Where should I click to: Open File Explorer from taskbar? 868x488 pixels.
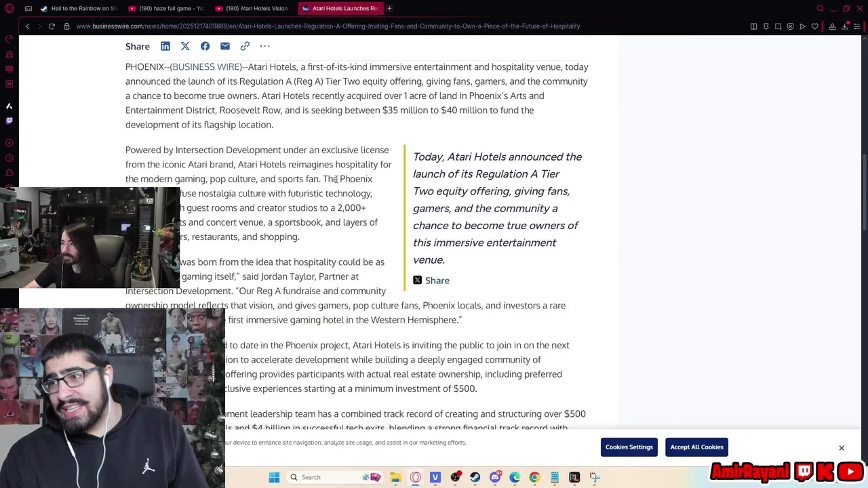click(395, 477)
